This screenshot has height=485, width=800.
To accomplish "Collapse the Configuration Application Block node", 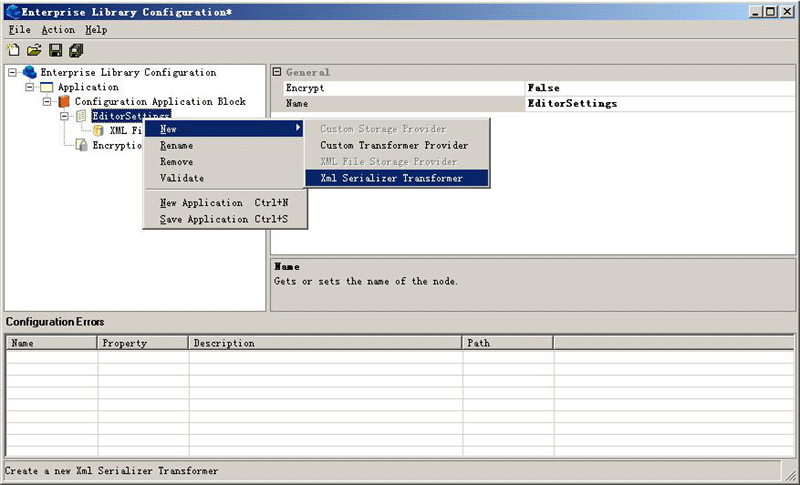I will (47, 102).
